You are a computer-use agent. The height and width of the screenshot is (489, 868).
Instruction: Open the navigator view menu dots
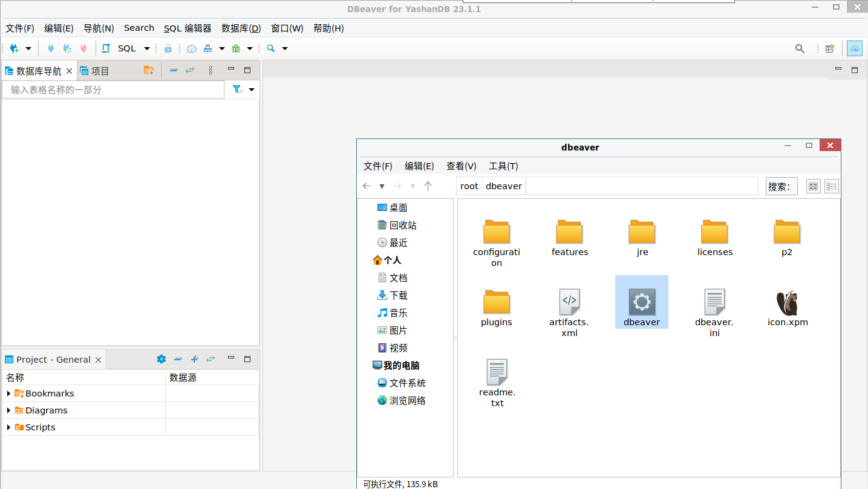point(210,70)
